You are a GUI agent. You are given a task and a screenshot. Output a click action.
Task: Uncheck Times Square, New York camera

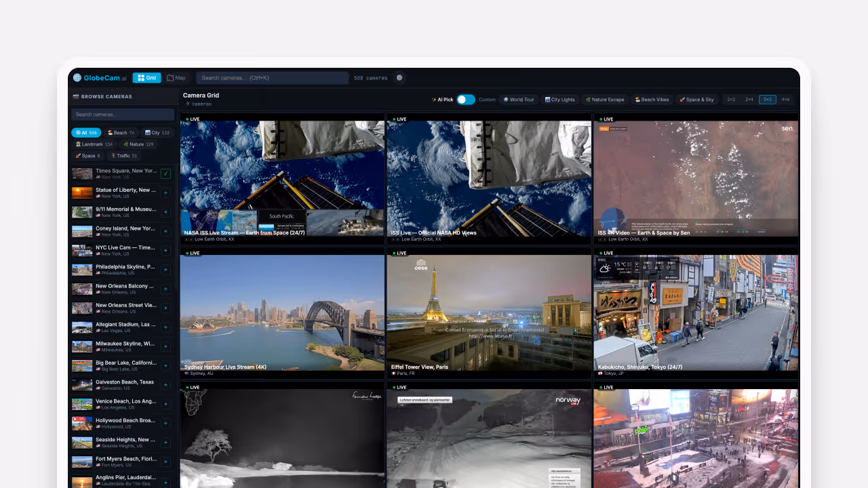(x=166, y=174)
